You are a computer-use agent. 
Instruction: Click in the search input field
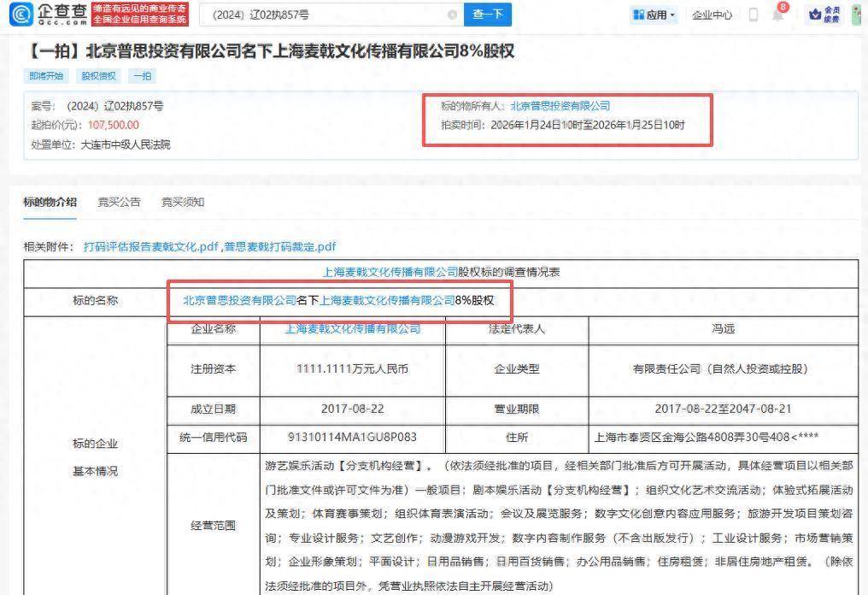[x=325, y=15]
